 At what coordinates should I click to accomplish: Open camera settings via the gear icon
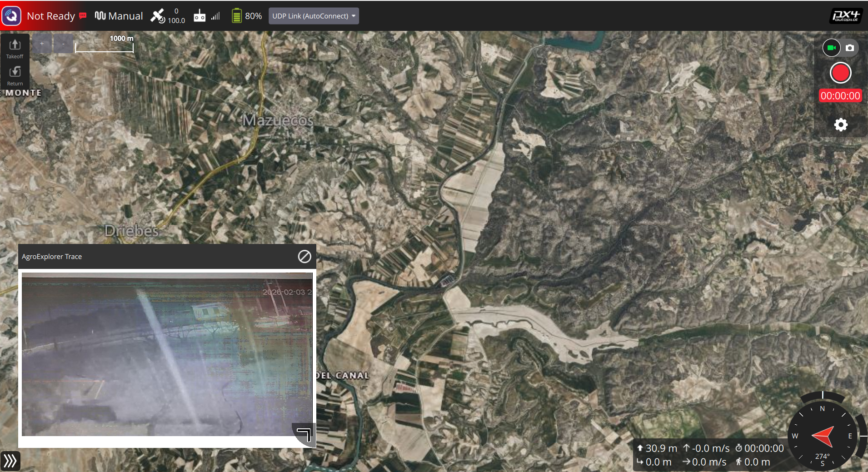pyautogui.click(x=840, y=124)
